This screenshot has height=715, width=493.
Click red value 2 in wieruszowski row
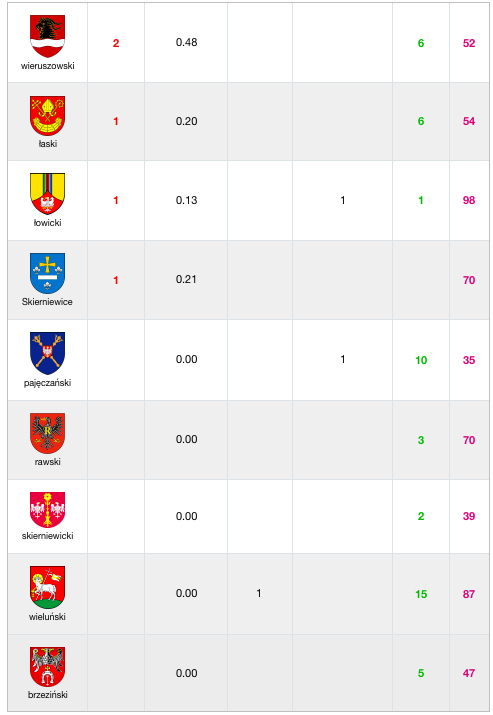click(116, 43)
